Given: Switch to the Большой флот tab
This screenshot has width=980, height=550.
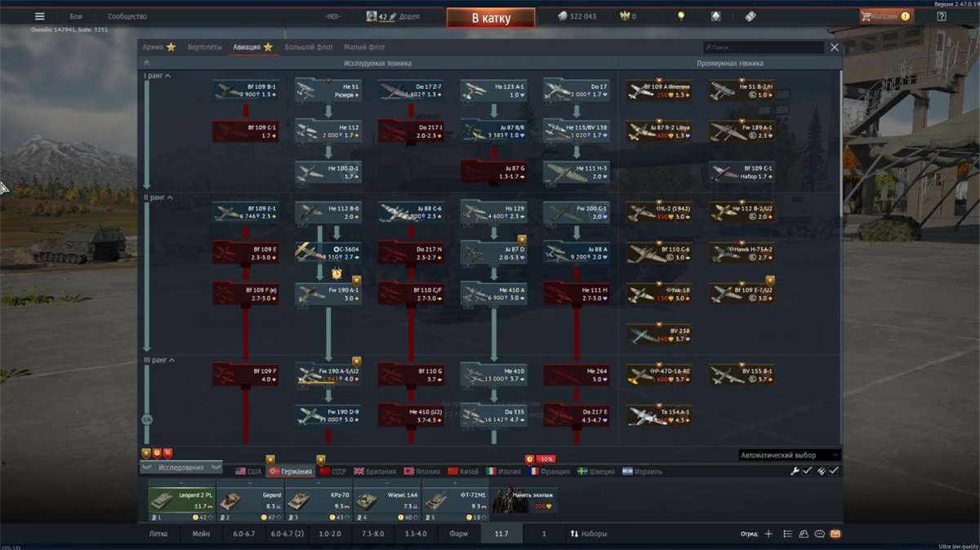Looking at the screenshot, I should 309,47.
